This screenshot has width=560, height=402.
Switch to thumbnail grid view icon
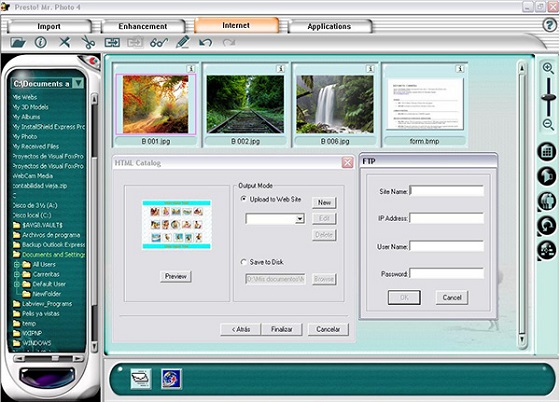pyautogui.click(x=547, y=151)
